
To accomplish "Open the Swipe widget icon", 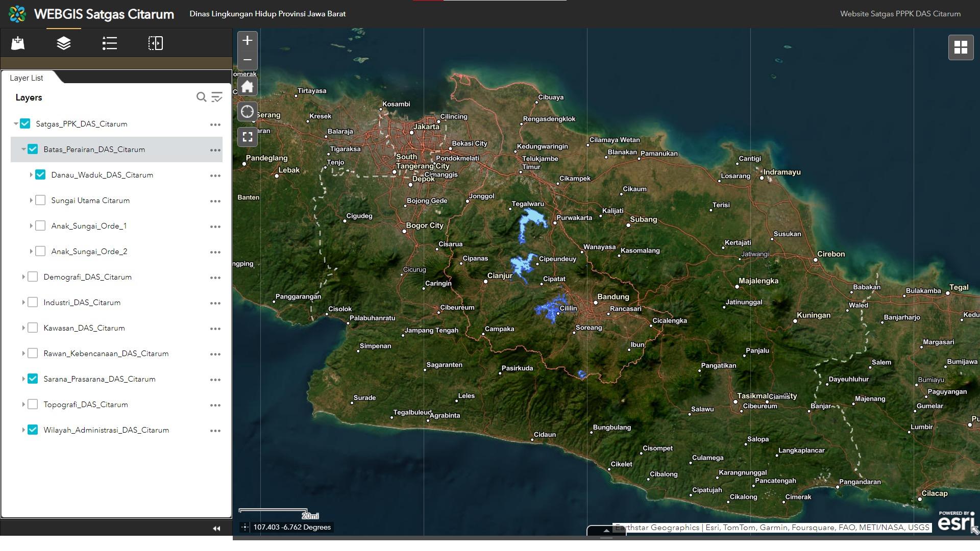I will [156, 43].
